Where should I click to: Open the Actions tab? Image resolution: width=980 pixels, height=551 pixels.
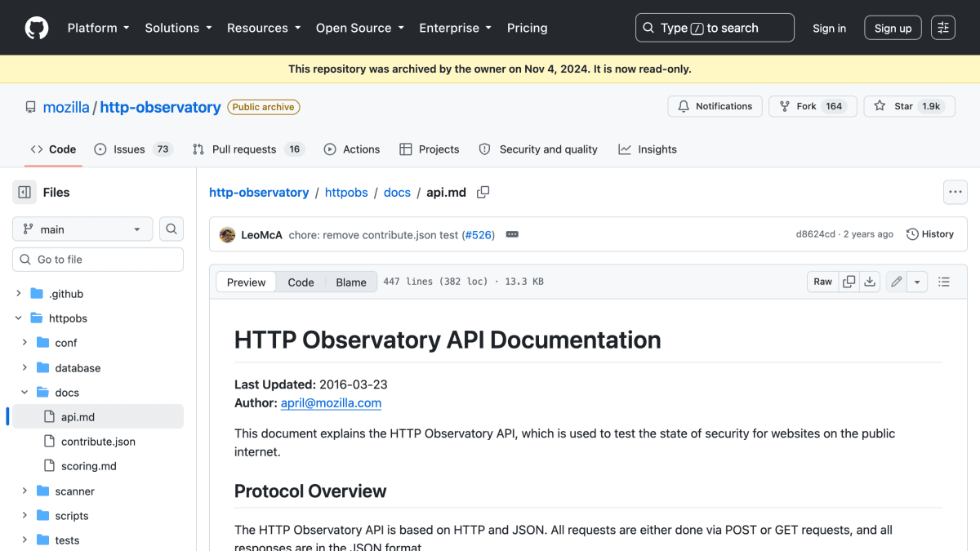(x=352, y=149)
